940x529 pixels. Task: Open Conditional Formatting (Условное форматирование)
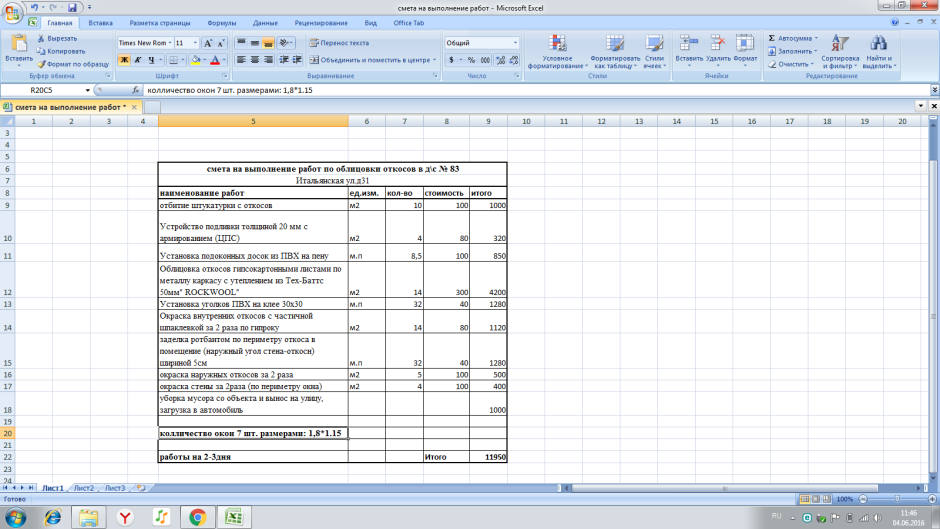[557, 52]
